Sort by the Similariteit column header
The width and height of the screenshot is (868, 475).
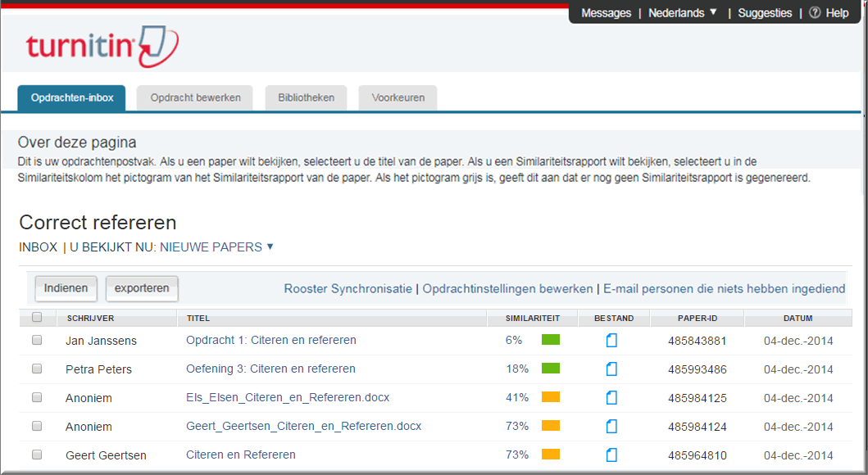click(x=533, y=319)
